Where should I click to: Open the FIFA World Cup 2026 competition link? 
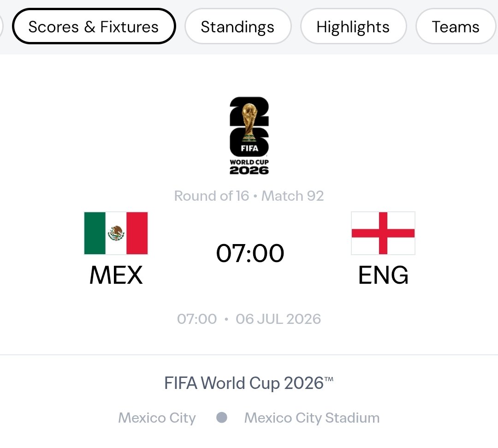pos(249,383)
